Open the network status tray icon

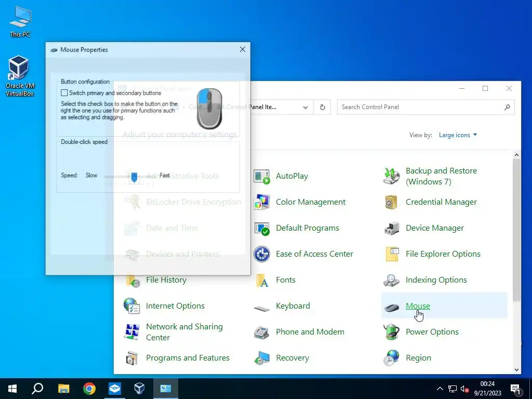click(x=453, y=389)
